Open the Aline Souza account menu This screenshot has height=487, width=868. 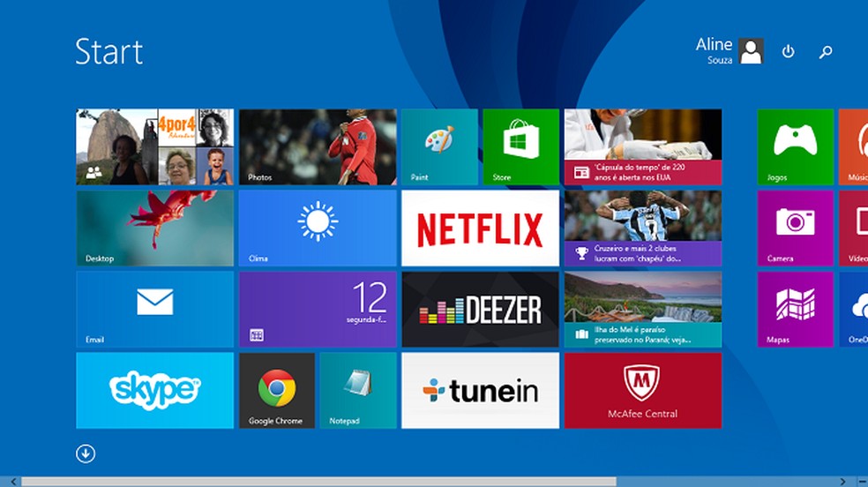point(730,51)
